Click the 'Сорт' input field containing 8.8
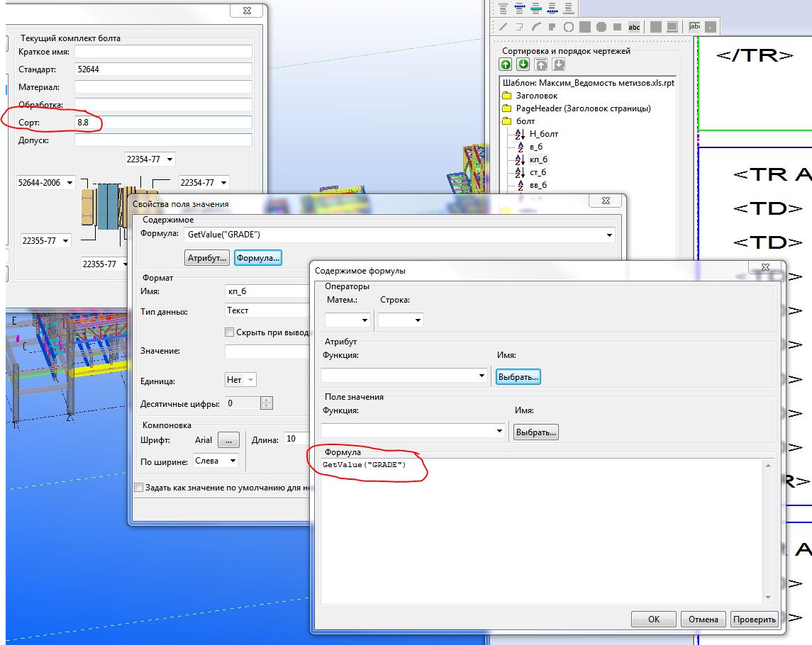The image size is (812, 645). click(x=163, y=123)
